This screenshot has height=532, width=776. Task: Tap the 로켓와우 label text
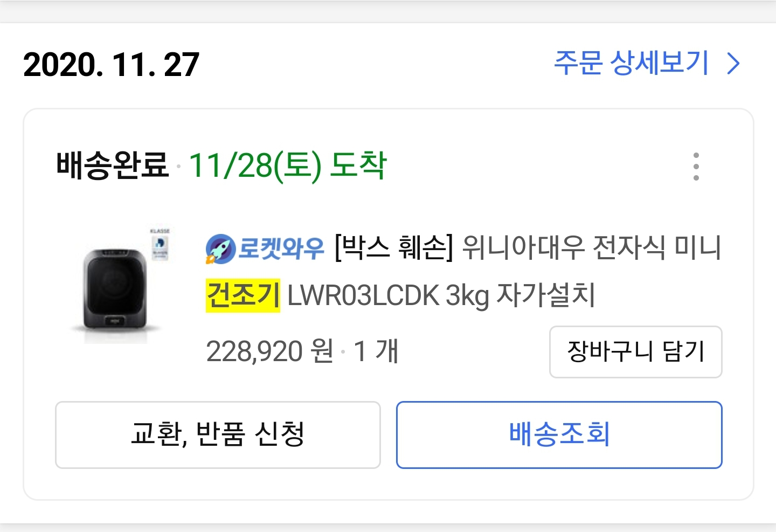tap(281, 248)
